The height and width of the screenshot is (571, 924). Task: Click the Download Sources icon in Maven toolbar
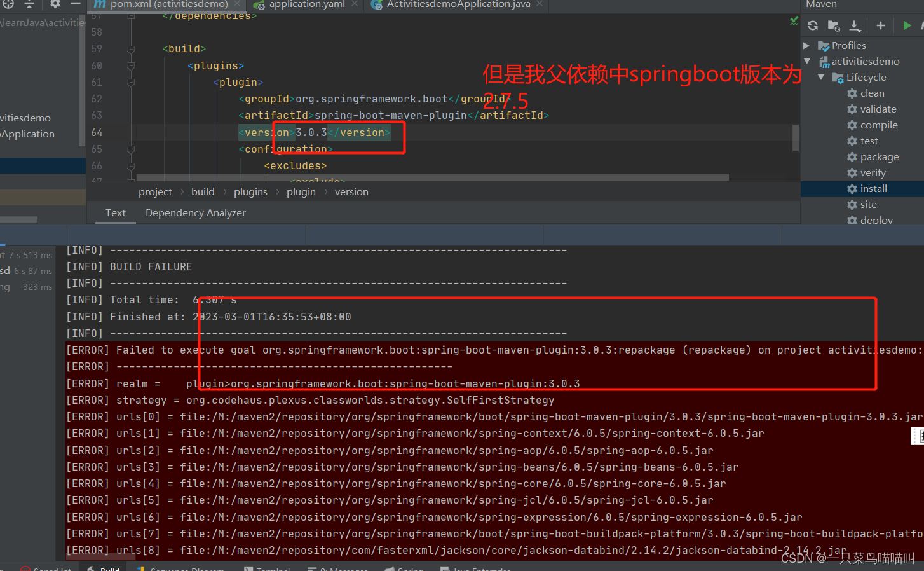click(x=855, y=25)
